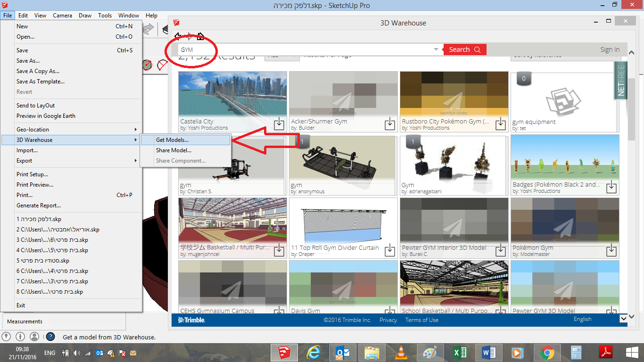This screenshot has width=644, height=362.
Task: Download the Badges (Pokémon Black 2) model
Action: (x=611, y=187)
